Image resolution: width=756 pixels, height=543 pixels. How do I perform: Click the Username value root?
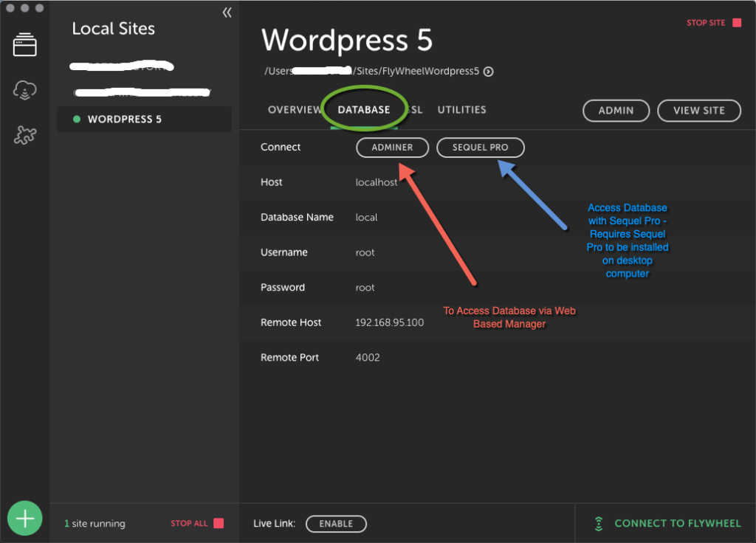pos(365,252)
